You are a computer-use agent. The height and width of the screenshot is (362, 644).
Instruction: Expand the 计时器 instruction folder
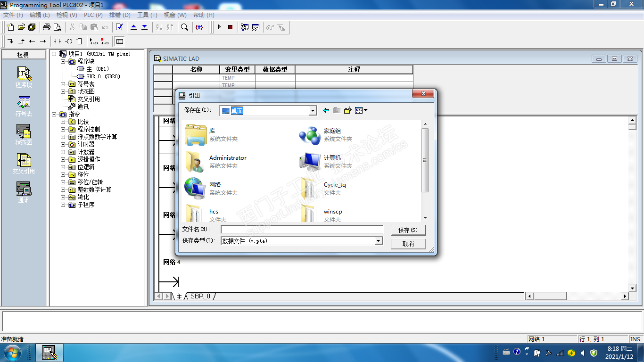coord(63,144)
